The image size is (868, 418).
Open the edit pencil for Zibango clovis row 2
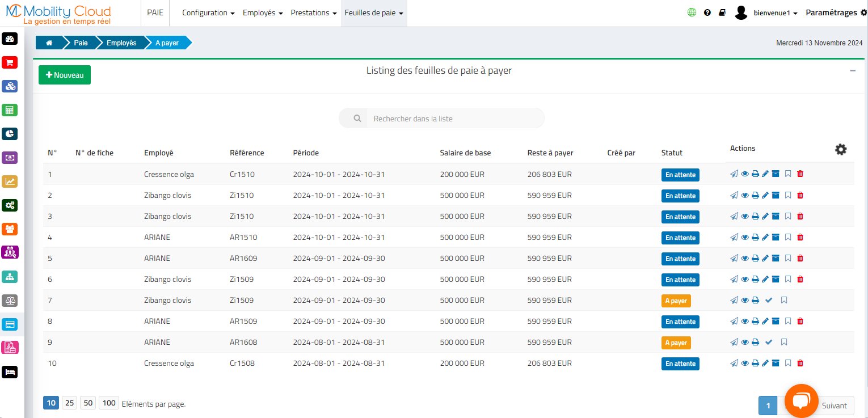765,195
